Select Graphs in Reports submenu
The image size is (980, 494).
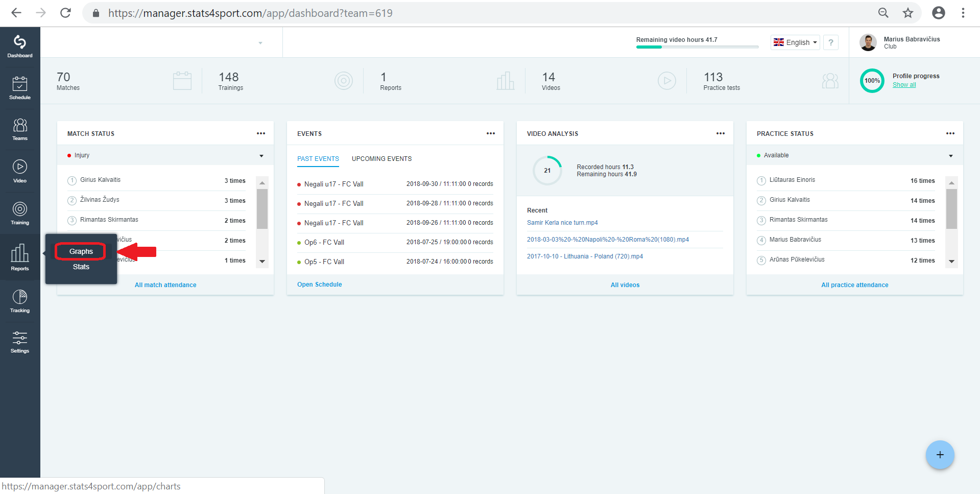81,251
